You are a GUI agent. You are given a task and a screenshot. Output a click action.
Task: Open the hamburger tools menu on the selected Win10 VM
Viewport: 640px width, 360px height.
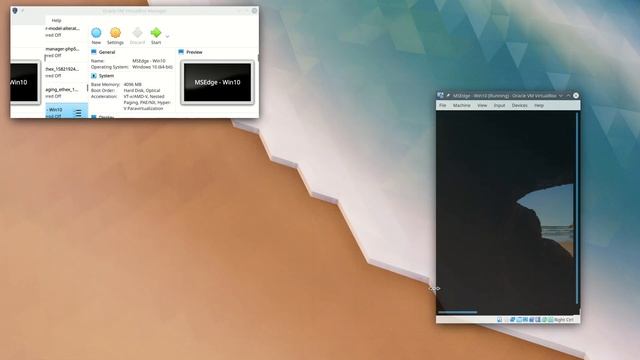78,113
